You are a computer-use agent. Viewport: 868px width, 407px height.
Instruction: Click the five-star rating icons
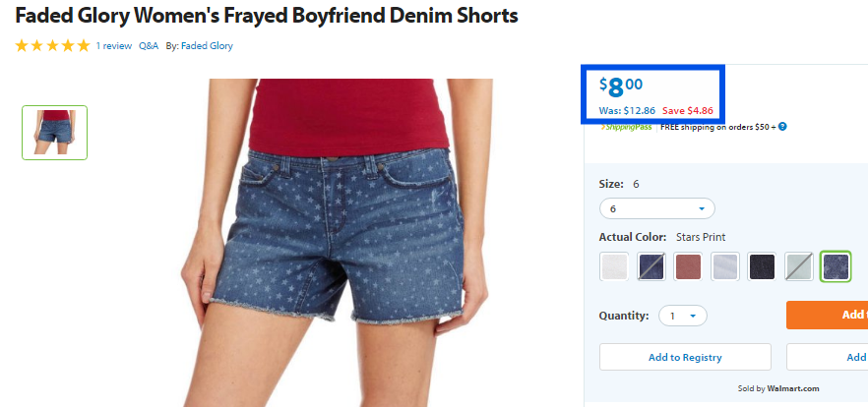(52, 46)
